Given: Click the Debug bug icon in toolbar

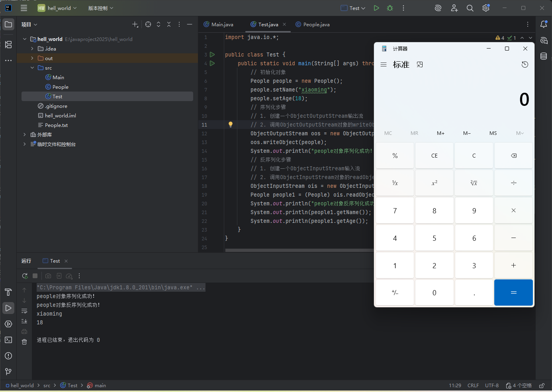Looking at the screenshot, I should (x=390, y=8).
